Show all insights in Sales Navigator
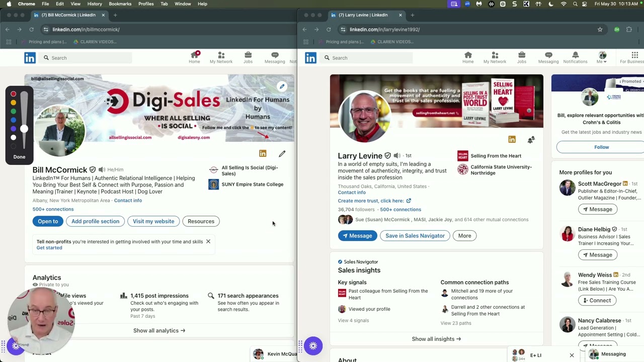Viewport: 644px width, 362px height. tap(436, 339)
